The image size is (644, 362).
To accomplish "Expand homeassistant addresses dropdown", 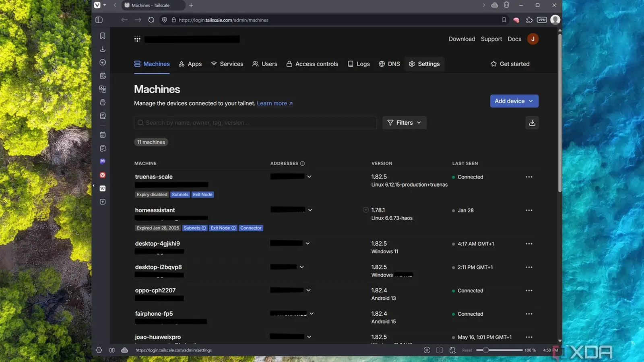I will (x=310, y=210).
